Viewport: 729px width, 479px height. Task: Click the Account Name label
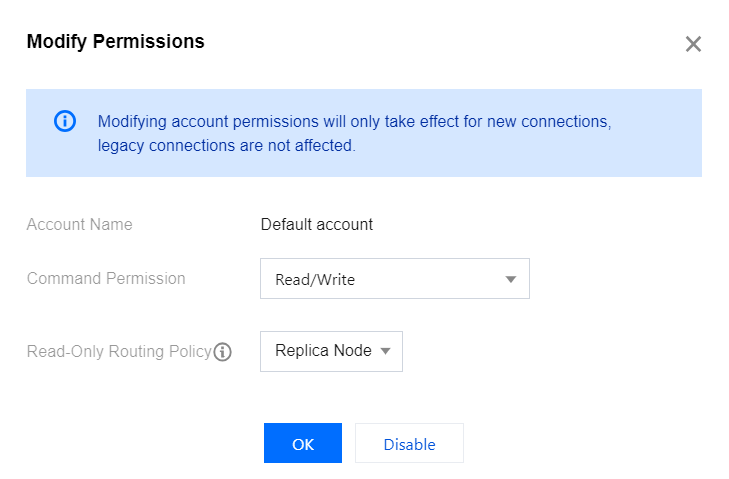[x=80, y=225]
